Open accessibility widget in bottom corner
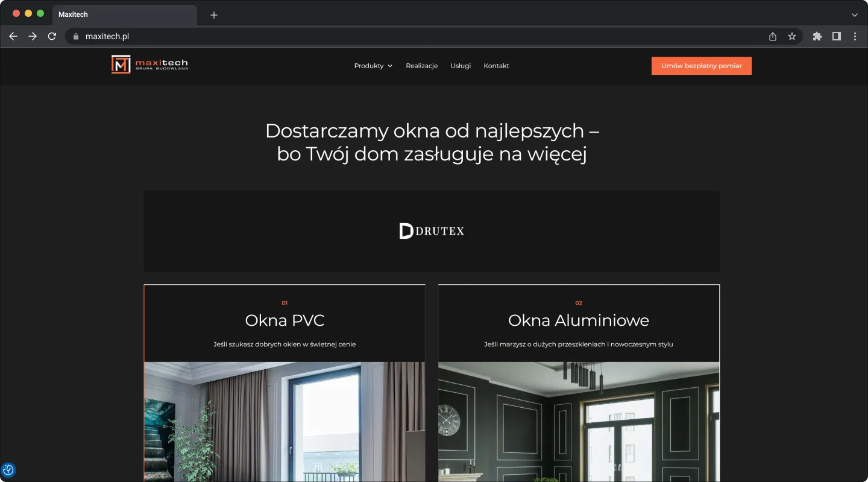The image size is (868, 482). click(8, 469)
